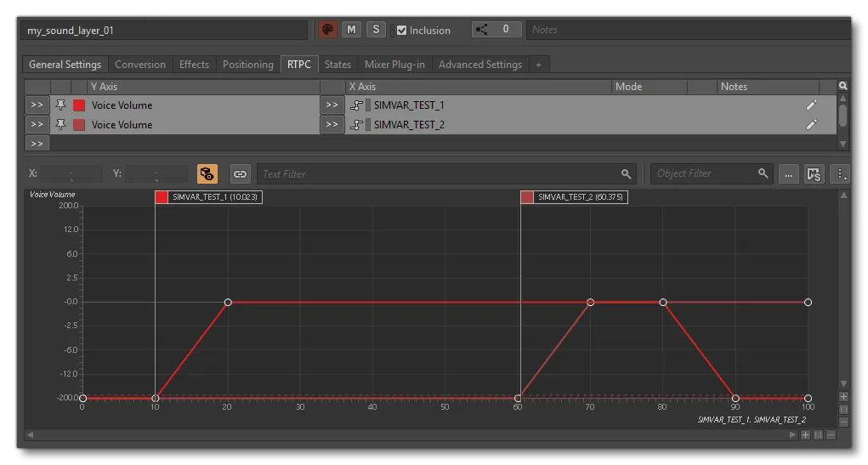
Task: Solo the sound layer with S
Action: [x=376, y=30]
